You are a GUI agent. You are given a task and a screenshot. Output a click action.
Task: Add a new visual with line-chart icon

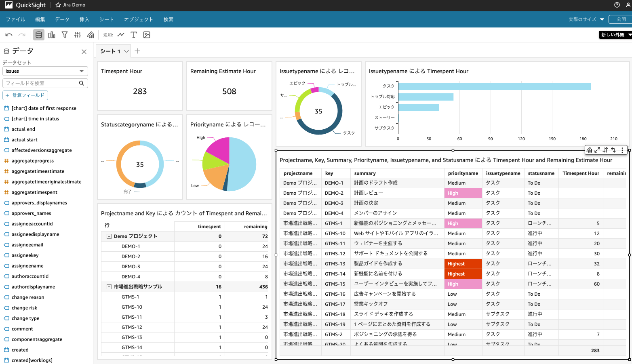click(121, 35)
